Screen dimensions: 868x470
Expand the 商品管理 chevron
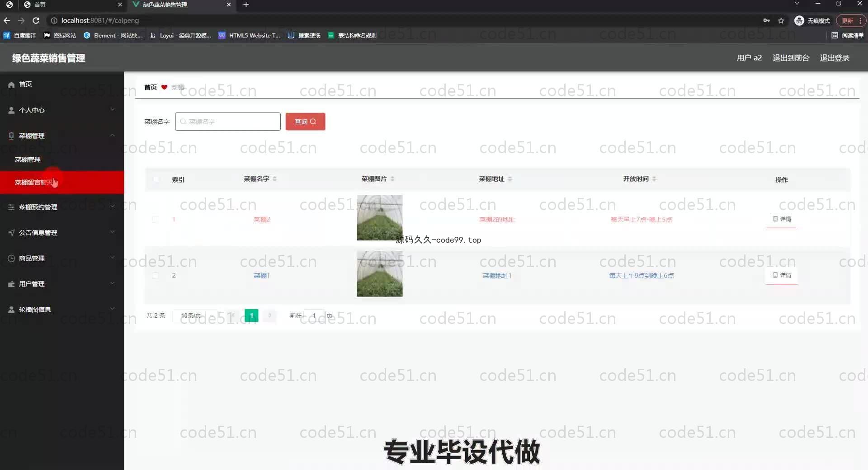coord(112,258)
